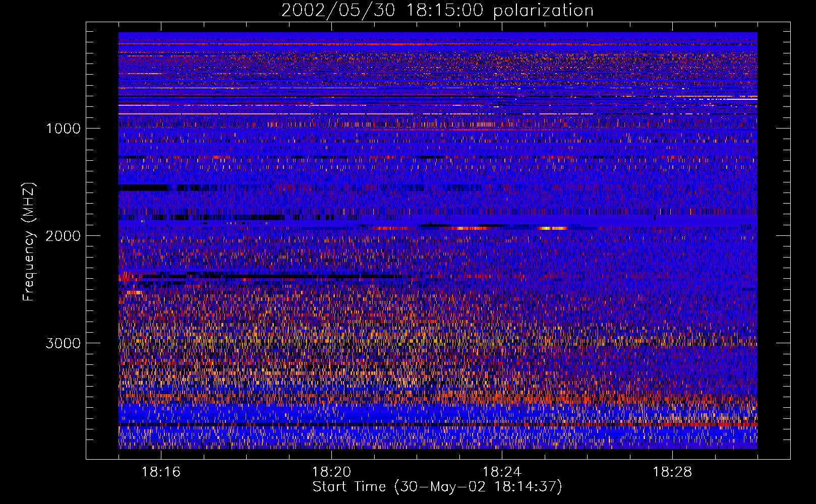
Task: Click the "Start Time (30-May-02 18:14:37)" label
Action: (x=437, y=487)
